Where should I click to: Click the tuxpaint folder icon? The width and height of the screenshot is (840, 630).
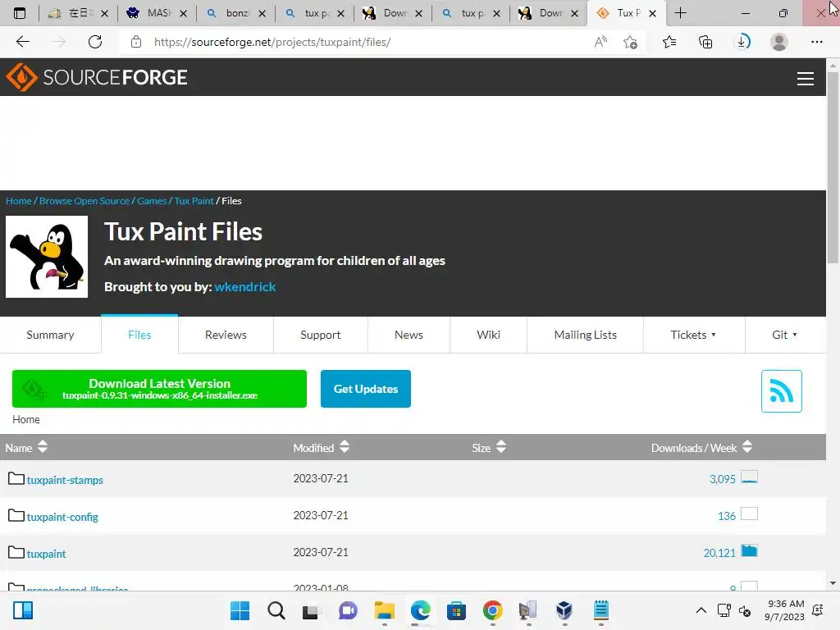coord(16,552)
